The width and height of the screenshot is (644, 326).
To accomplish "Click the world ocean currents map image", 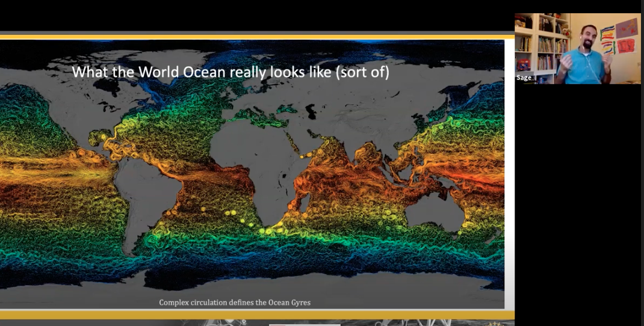I will 252,174.
